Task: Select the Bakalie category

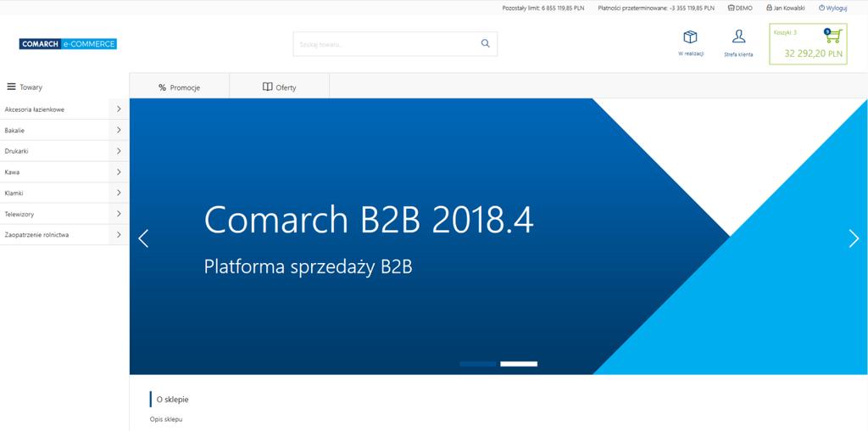Action: 14,131
